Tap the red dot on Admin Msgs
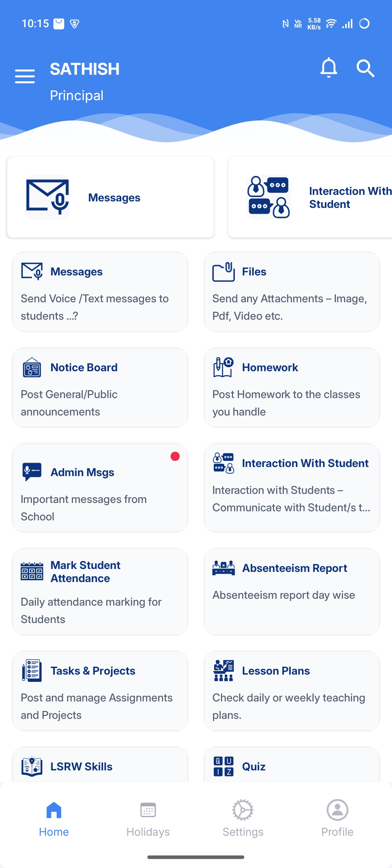392x868 pixels. (175, 456)
